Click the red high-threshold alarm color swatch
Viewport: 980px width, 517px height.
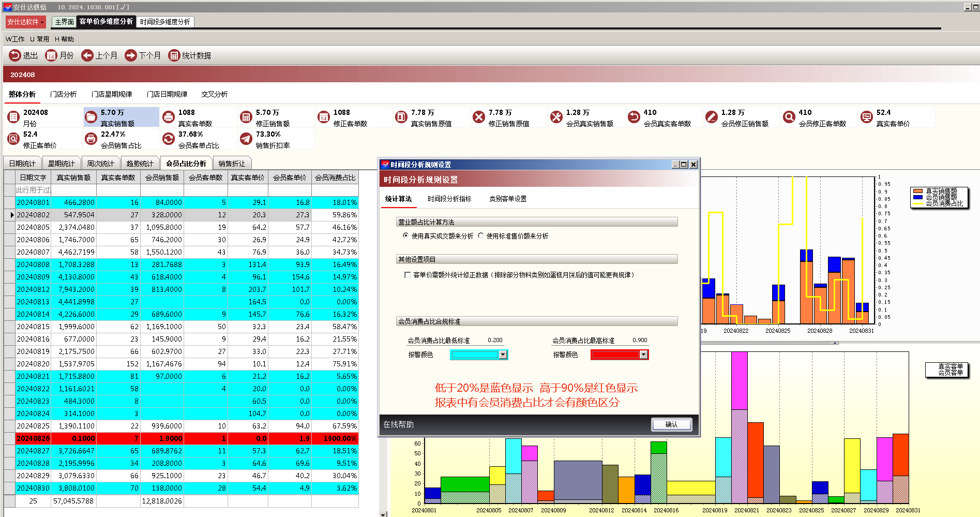click(x=615, y=354)
